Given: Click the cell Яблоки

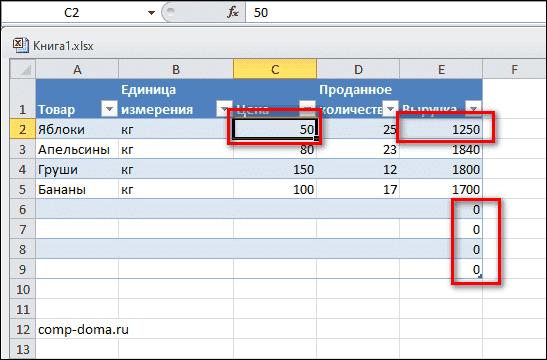Looking at the screenshot, I should point(77,129).
